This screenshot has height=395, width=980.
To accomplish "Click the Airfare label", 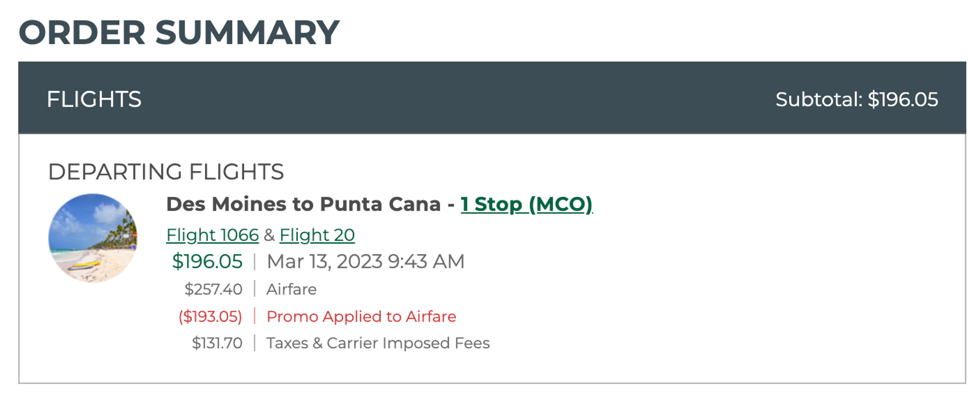I will coord(291,289).
